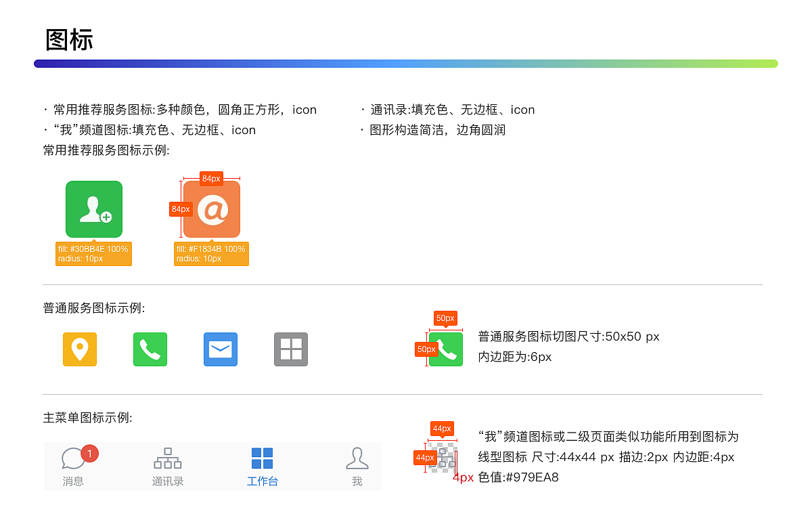Open the blue mail envelope icon
This screenshot has width=812, height=520.
coord(221,349)
